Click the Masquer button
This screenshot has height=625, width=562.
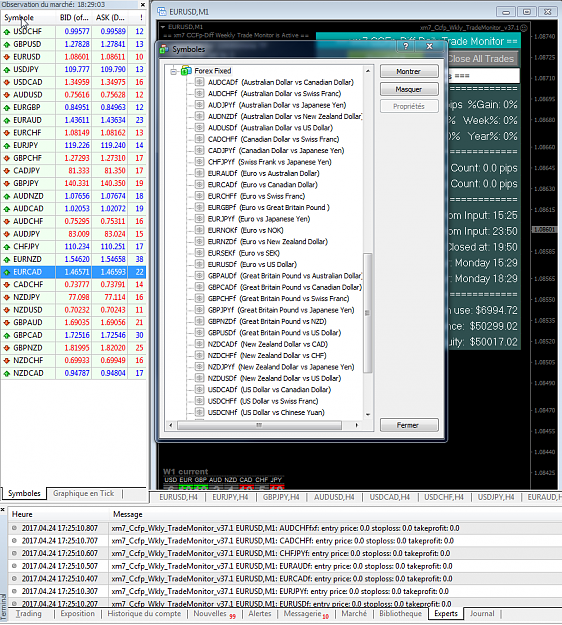409,89
